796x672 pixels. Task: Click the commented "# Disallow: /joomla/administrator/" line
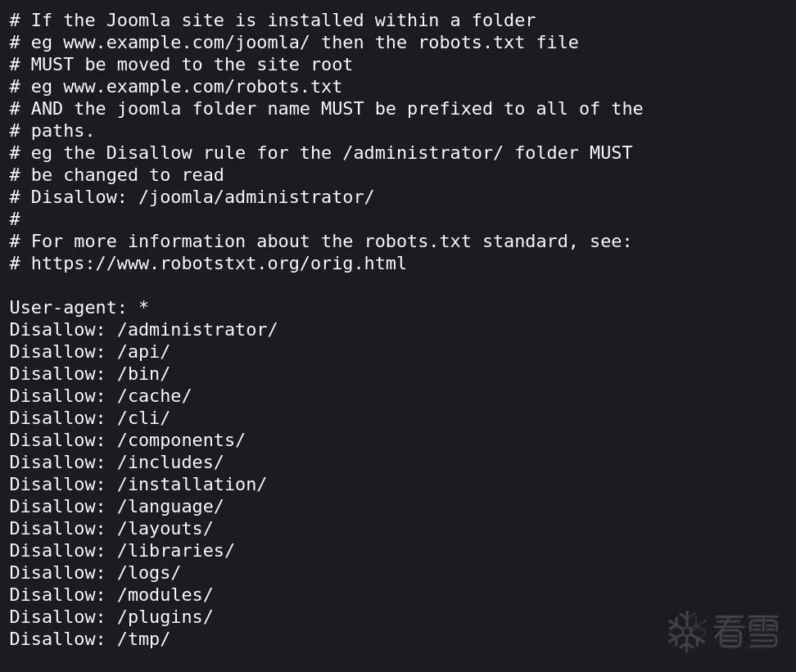[192, 197]
